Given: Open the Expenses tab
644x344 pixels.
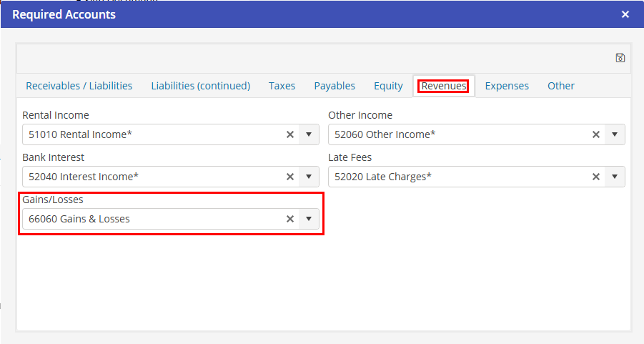Looking at the screenshot, I should [x=507, y=86].
